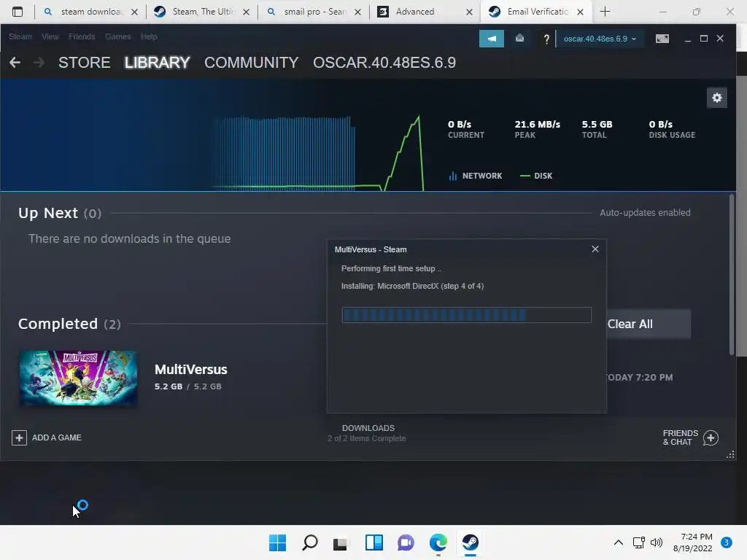Open the Friends menu
Image resolution: width=747 pixels, height=560 pixels.
tap(82, 36)
